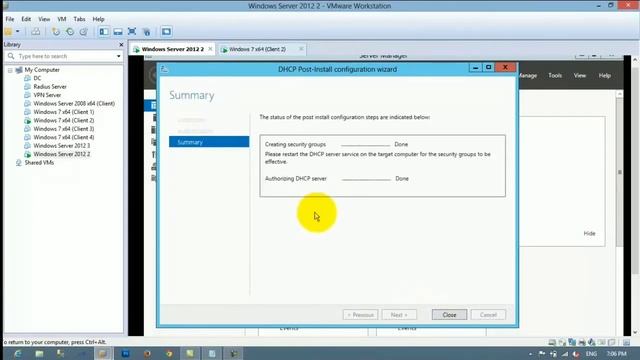Screen dimensions: 640x360
Task: Select Shared VMs in library
Action: pos(39,162)
